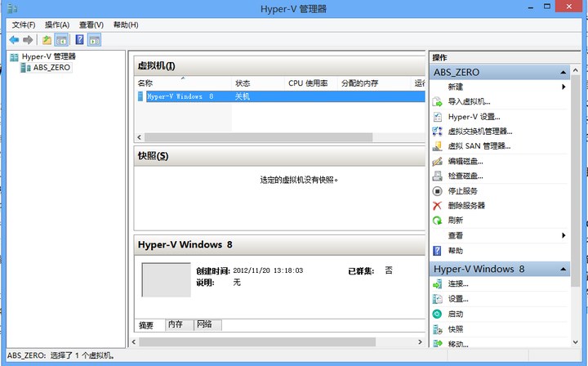Sort by the 分配的内存 column header
The height and width of the screenshot is (366, 588).
[x=374, y=83]
